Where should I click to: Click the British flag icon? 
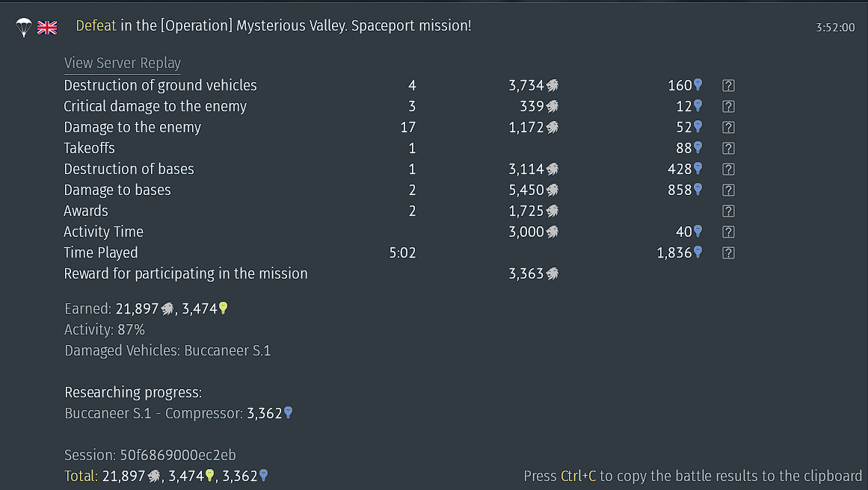[47, 27]
